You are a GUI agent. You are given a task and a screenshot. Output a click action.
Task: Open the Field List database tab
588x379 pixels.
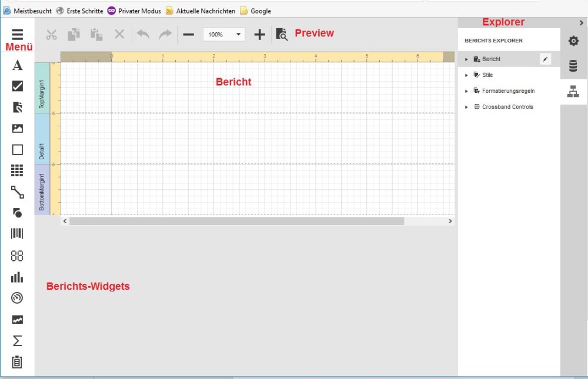coord(573,66)
